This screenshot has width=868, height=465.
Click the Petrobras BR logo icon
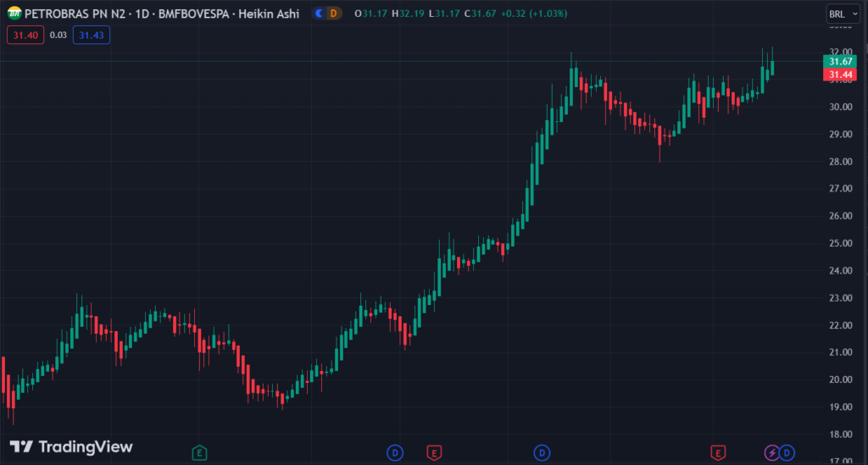[14, 14]
